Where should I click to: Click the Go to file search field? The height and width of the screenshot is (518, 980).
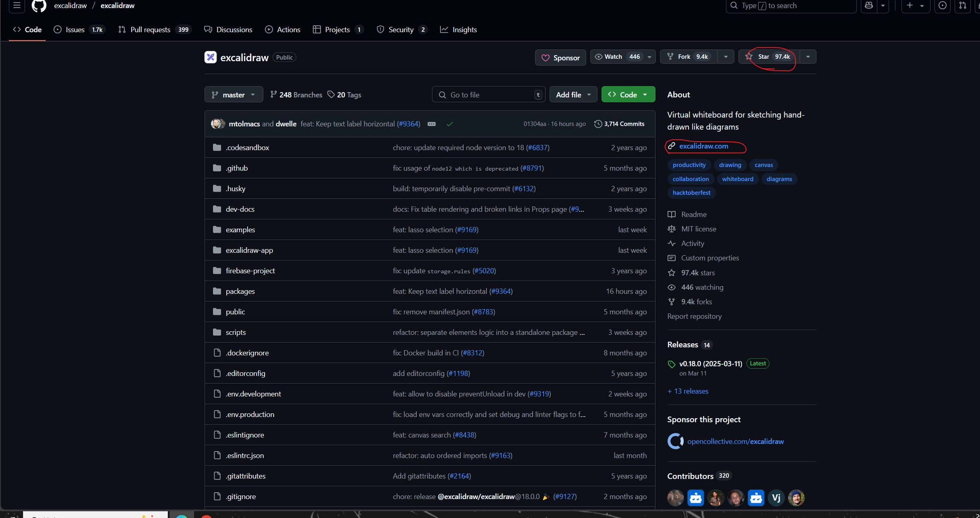click(487, 95)
